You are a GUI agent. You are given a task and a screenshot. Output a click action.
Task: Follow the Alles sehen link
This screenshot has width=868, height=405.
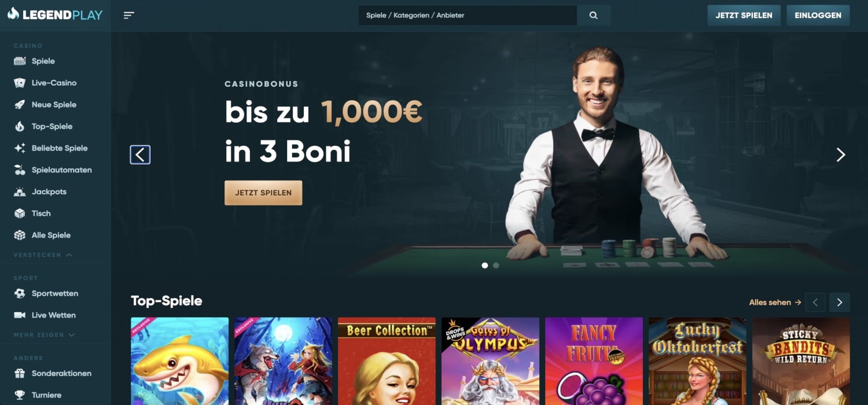pyautogui.click(x=775, y=302)
